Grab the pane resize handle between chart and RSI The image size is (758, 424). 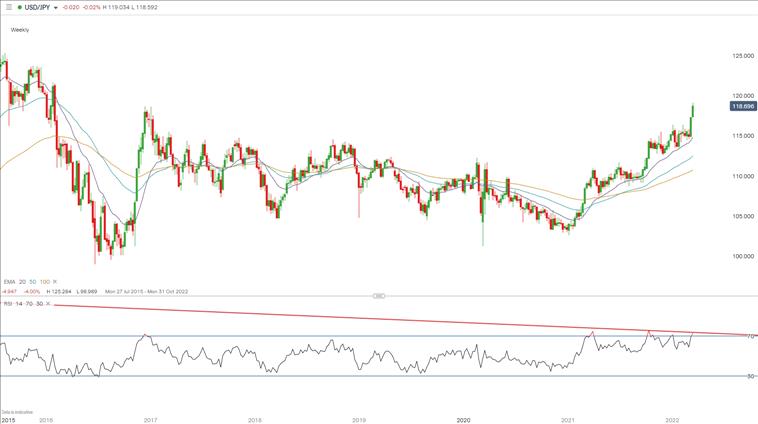[x=379, y=295]
